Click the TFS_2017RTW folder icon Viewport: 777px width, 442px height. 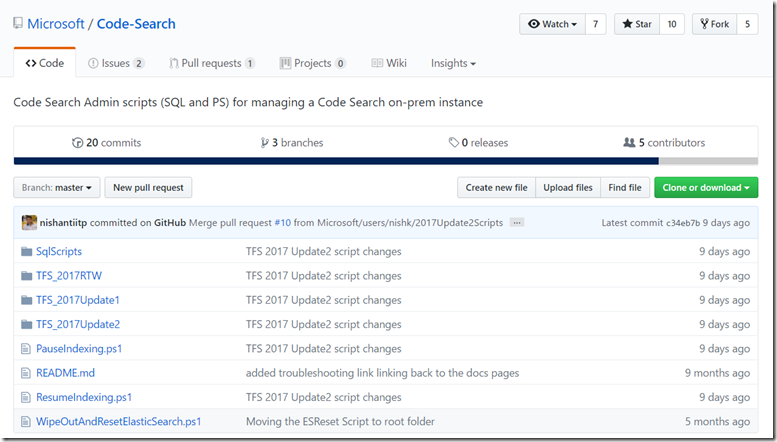(27, 276)
